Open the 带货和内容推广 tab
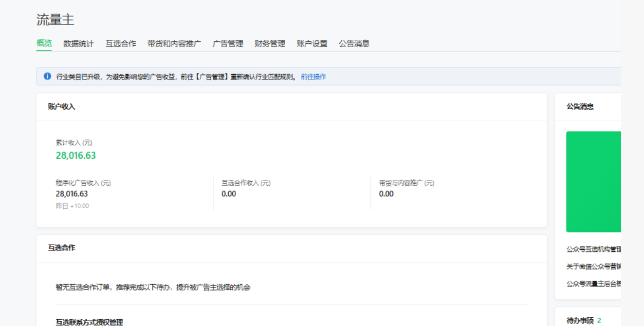This screenshot has height=326, width=644. pyautogui.click(x=174, y=43)
